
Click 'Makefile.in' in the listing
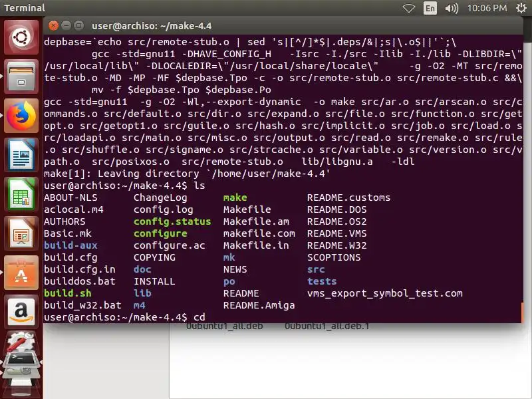pos(256,245)
